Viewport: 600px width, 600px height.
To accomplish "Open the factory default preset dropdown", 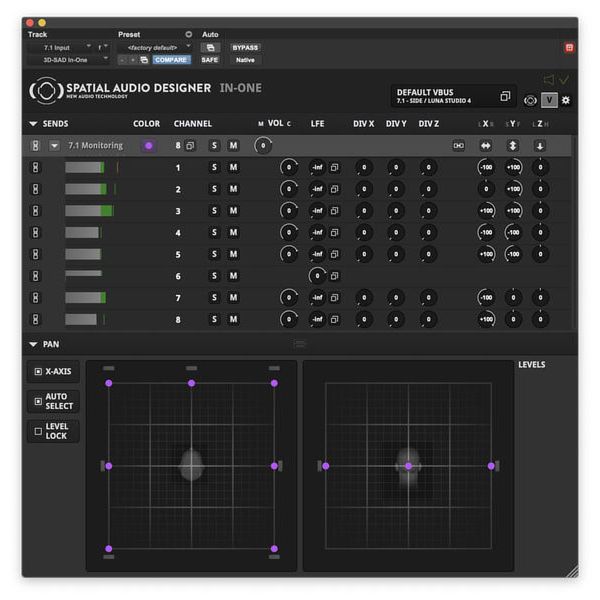I will (x=155, y=47).
